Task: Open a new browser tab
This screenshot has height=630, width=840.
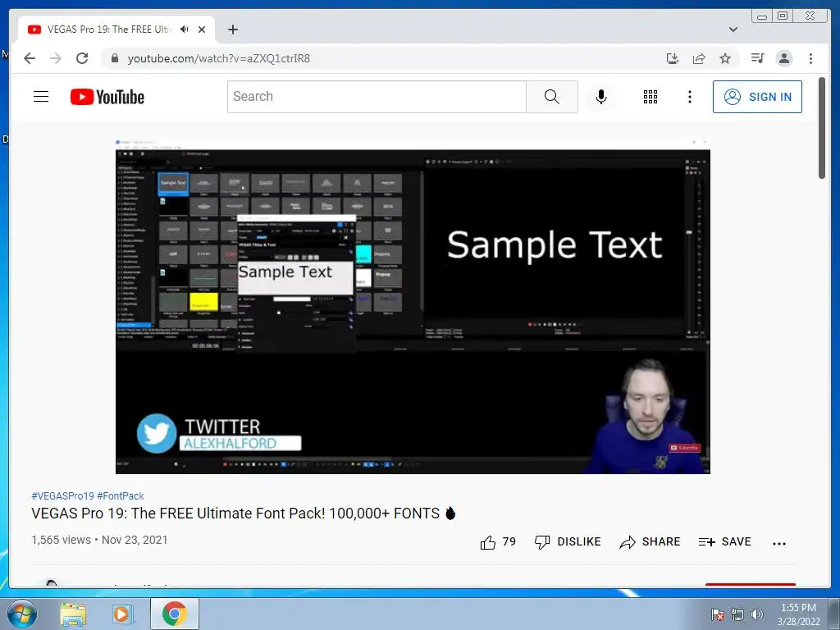Action: [x=232, y=30]
